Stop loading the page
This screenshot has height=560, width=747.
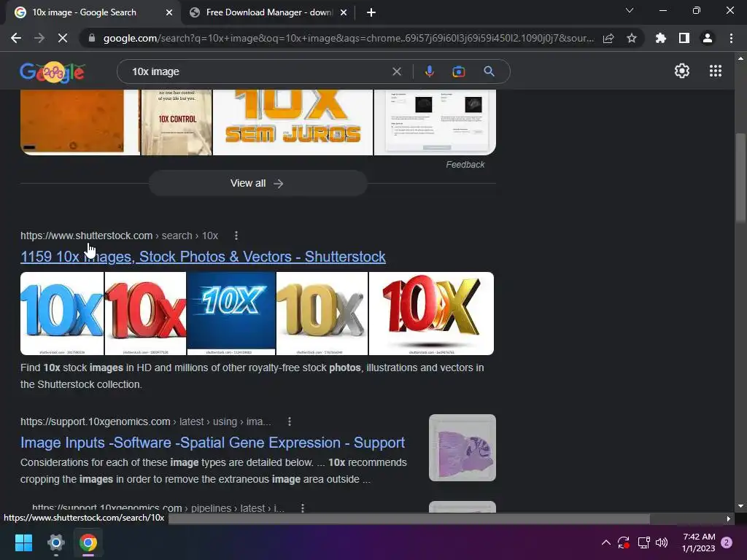pyautogui.click(x=63, y=38)
